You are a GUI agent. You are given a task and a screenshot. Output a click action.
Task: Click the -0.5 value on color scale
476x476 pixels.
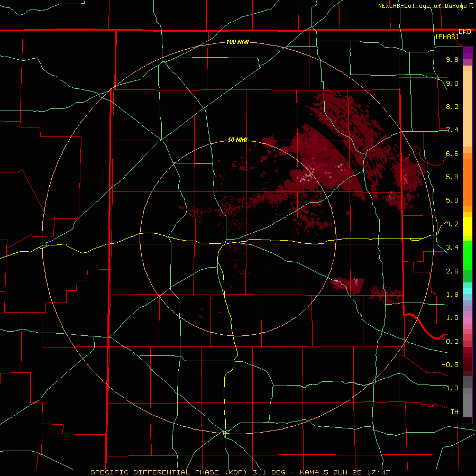pyautogui.click(x=450, y=365)
